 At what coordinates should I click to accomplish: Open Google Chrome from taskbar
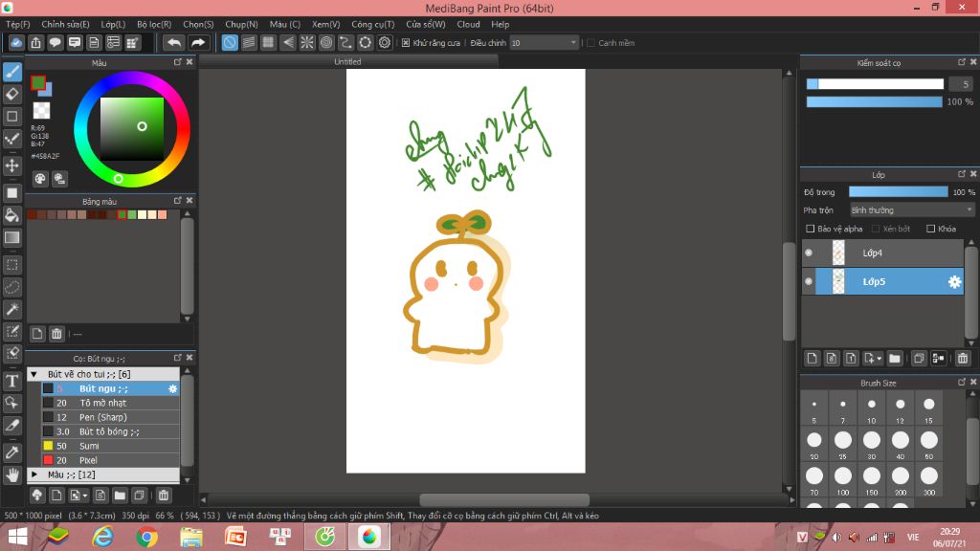[146, 537]
